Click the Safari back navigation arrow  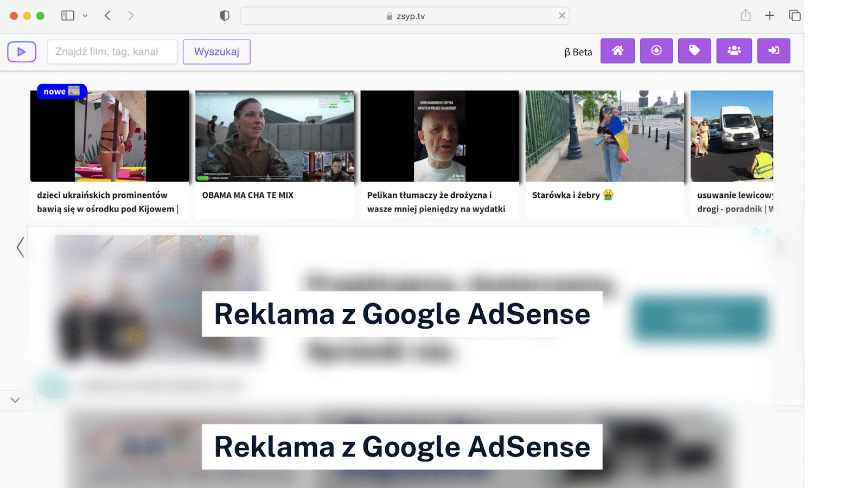pos(107,16)
